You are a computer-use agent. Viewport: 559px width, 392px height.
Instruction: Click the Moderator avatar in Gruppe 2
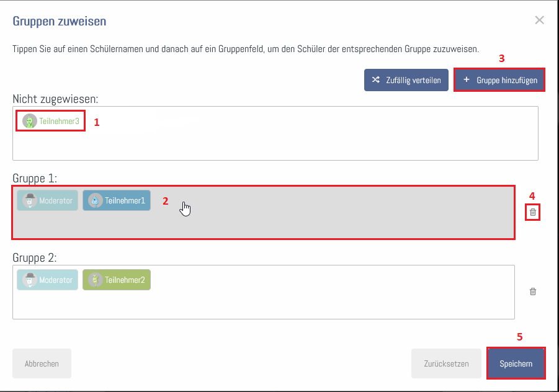click(x=30, y=280)
